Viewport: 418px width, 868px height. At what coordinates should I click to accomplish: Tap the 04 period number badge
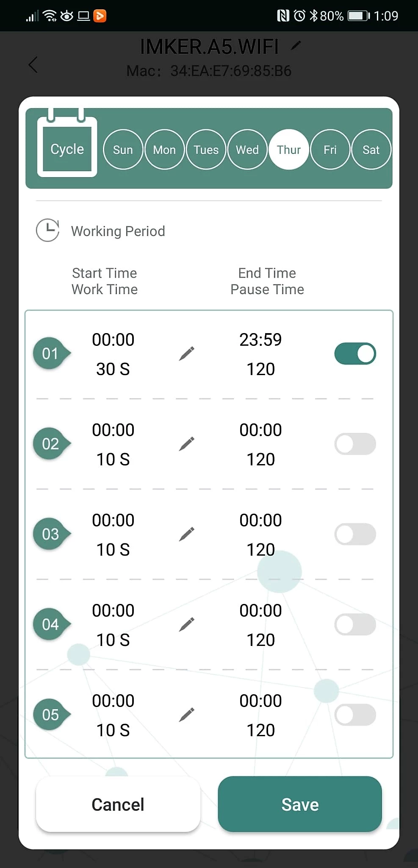tap(50, 624)
